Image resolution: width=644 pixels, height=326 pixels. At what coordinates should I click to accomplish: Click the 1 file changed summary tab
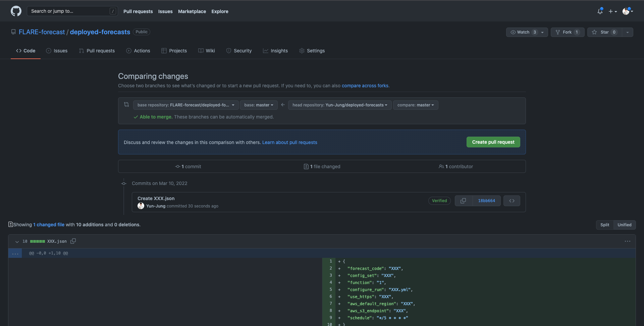(322, 167)
